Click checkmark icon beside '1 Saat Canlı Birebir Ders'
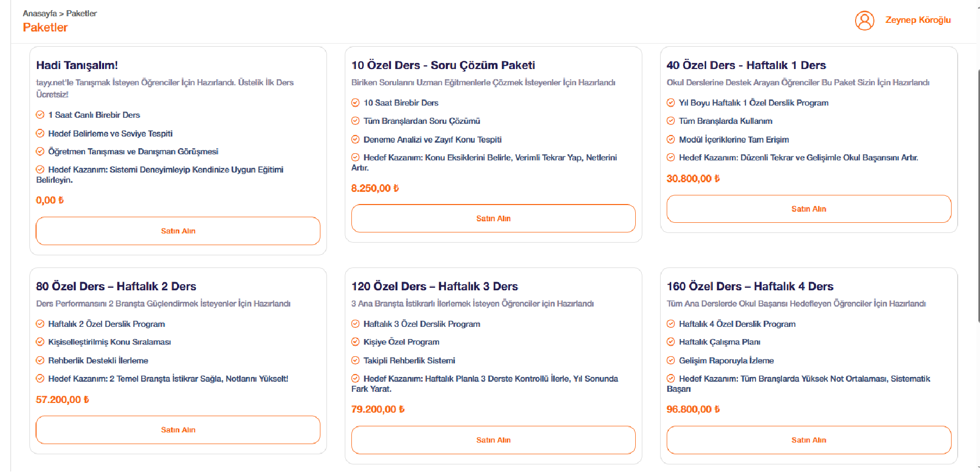Image resolution: width=980 pixels, height=472 pixels. (x=40, y=115)
